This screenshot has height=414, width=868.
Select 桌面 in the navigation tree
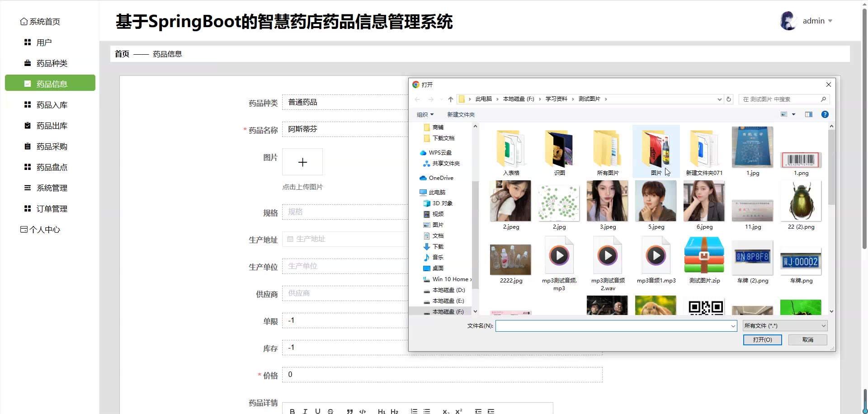coord(438,268)
